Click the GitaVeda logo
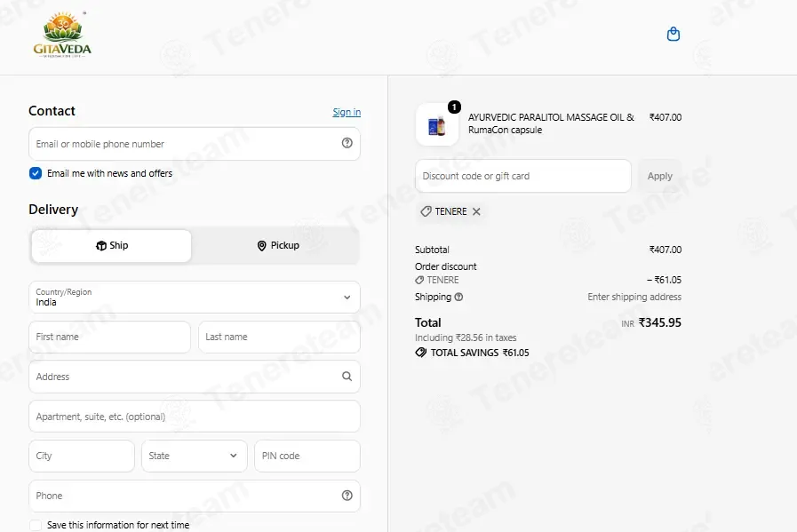 (x=62, y=35)
